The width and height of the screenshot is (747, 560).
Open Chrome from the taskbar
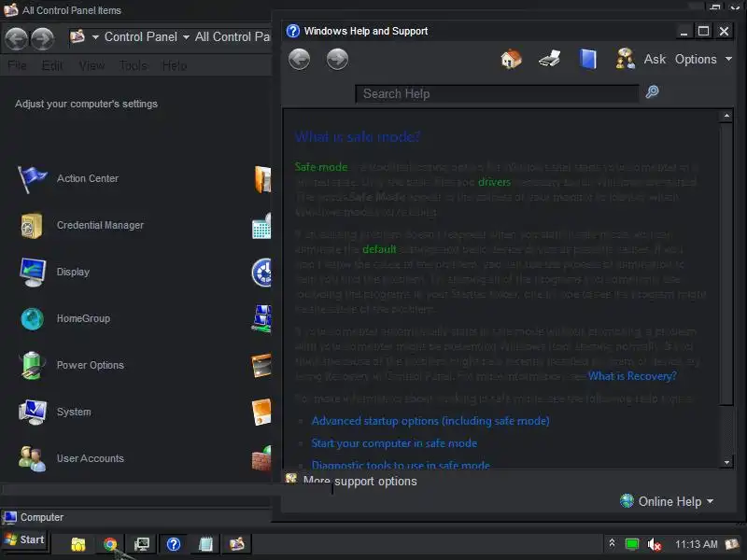[x=110, y=544]
